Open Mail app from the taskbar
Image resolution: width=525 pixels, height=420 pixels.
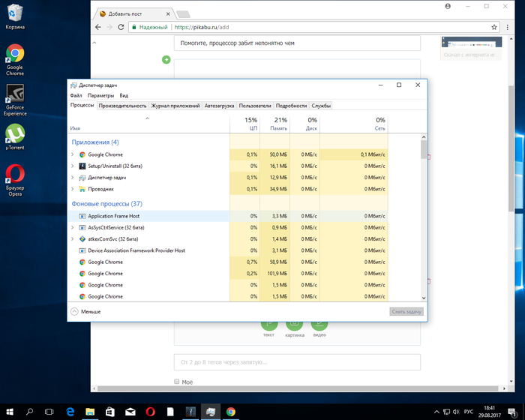pyautogui.click(x=130, y=412)
